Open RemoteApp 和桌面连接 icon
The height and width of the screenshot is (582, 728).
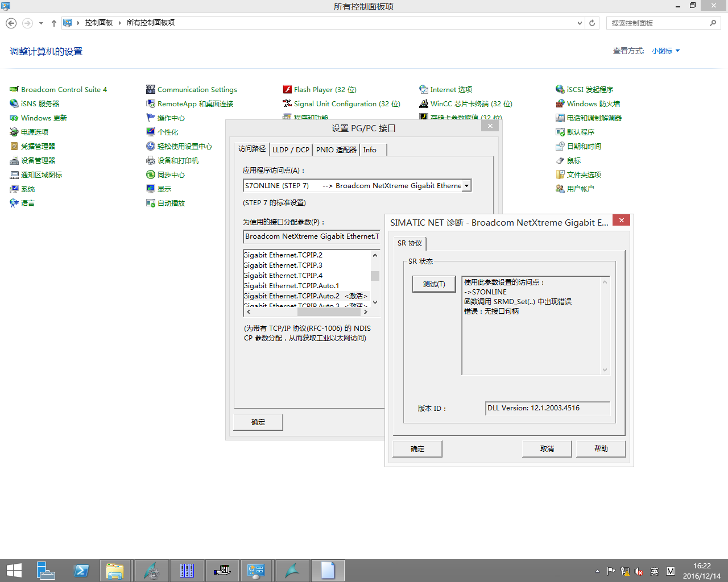(151, 104)
